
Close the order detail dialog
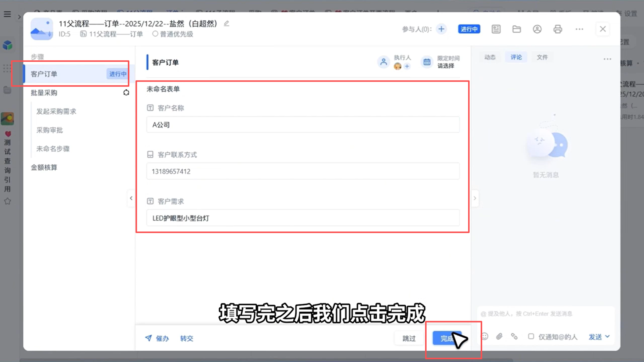click(603, 29)
